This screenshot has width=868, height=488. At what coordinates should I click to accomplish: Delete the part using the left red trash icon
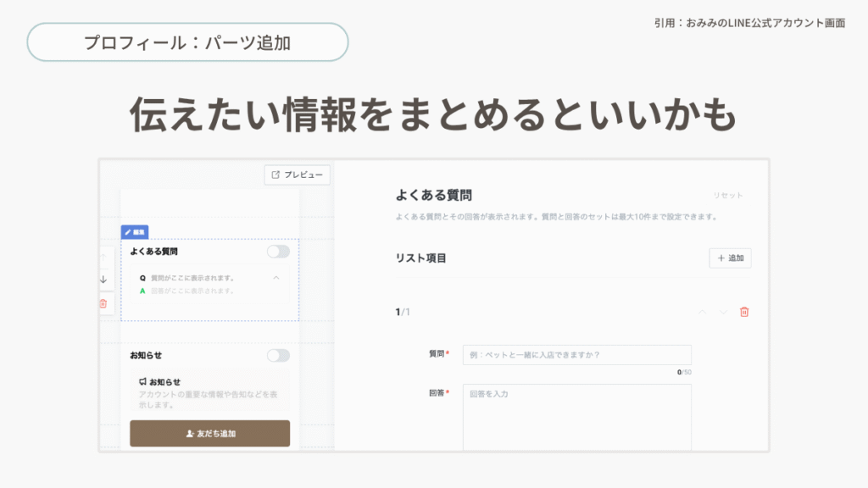(x=103, y=303)
